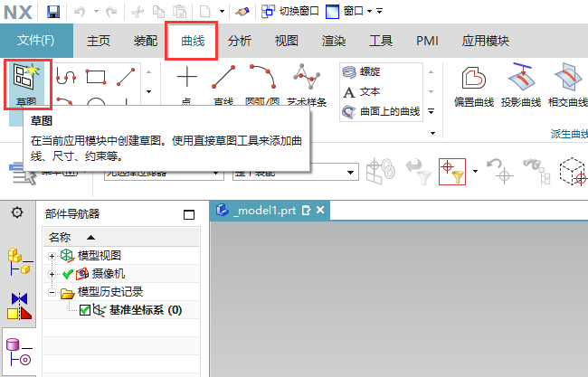This screenshot has height=377, width=588.
Task: Click the 投影曲线 project curve tool
Action: pos(521,86)
